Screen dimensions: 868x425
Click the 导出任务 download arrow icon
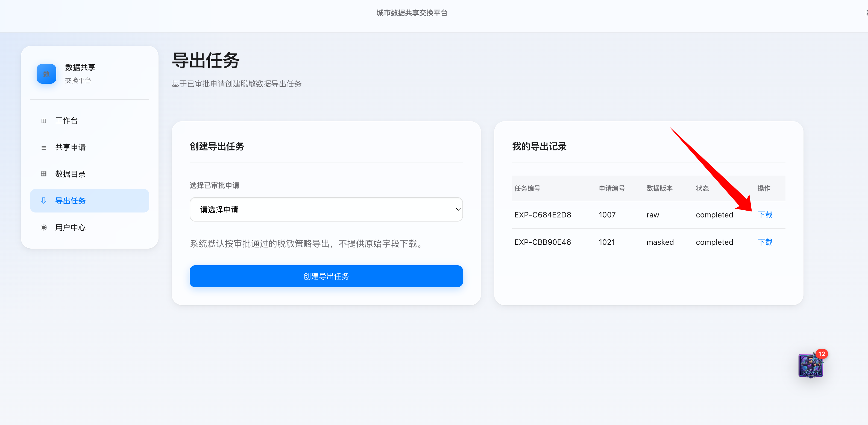[43, 201]
